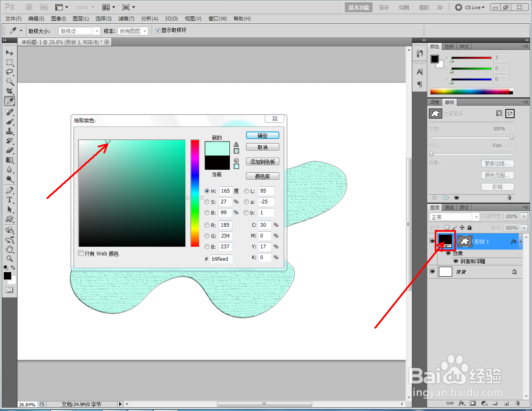Select the L lightness radio button

point(246,191)
